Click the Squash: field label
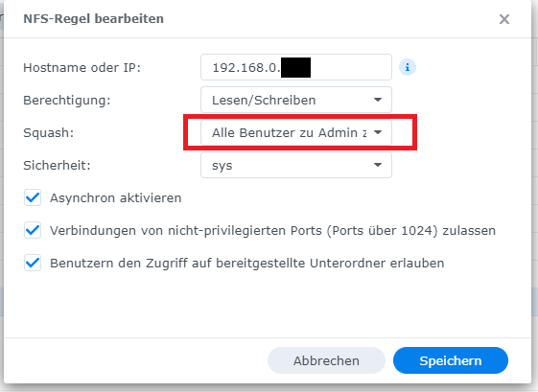 [48, 133]
